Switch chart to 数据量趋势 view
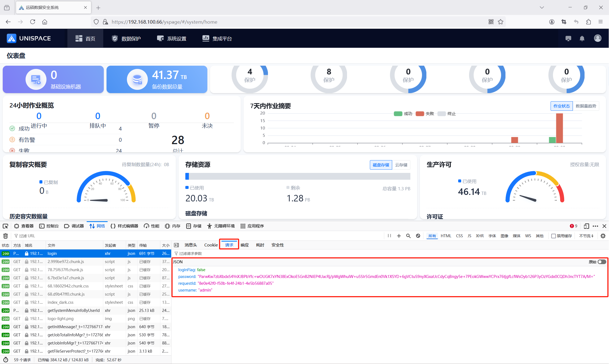The image size is (609, 364). click(586, 106)
